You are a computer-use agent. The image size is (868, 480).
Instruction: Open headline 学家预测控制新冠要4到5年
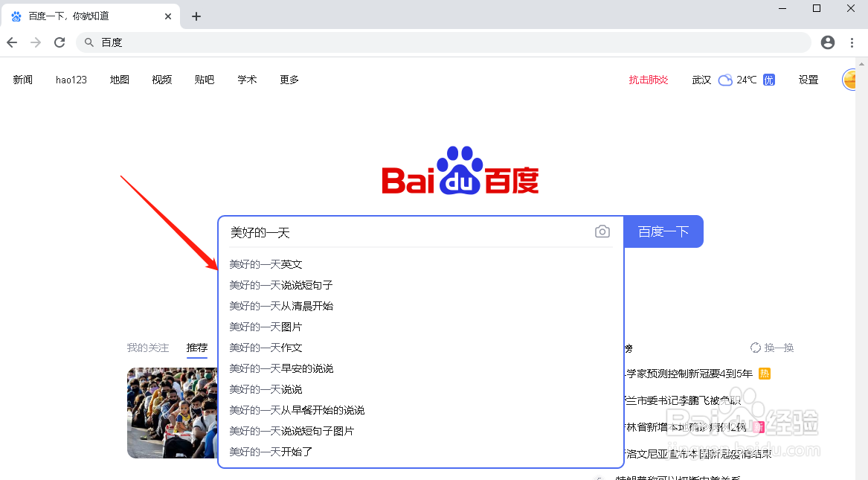pos(689,374)
